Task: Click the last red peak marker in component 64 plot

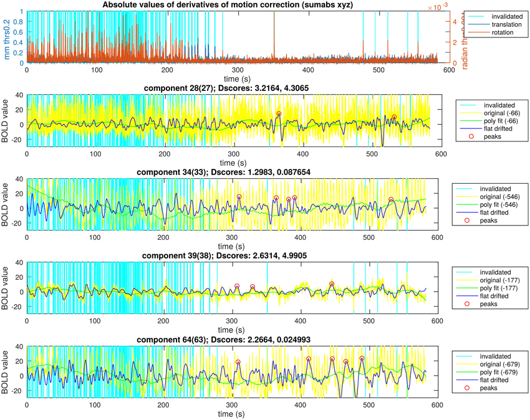Action: coord(362,358)
